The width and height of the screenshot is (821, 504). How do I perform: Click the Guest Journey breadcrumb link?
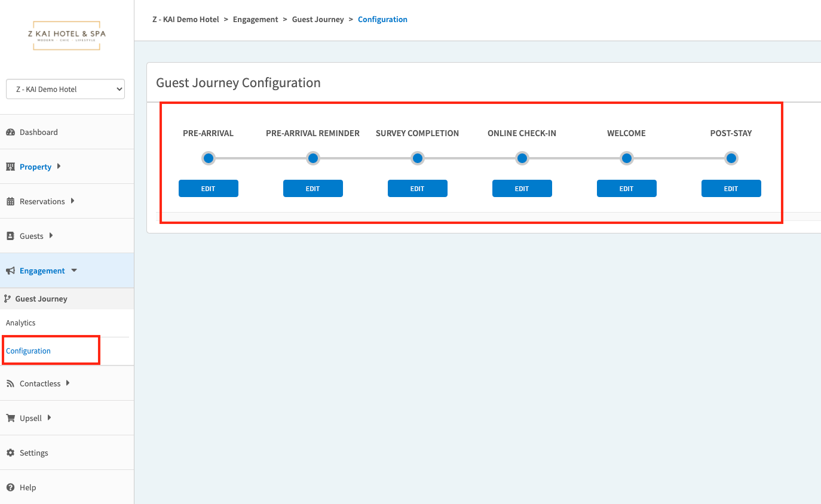click(318, 20)
